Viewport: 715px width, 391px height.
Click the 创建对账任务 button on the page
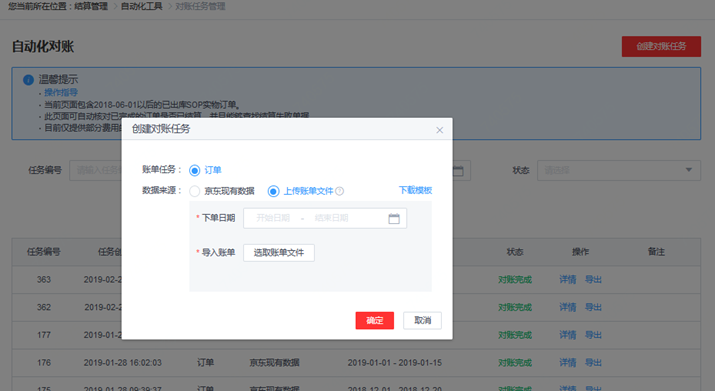click(x=661, y=47)
